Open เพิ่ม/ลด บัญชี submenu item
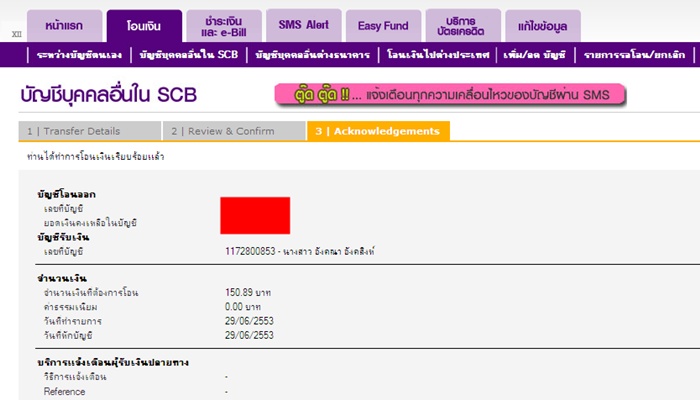This screenshot has width=700, height=400. (x=534, y=55)
